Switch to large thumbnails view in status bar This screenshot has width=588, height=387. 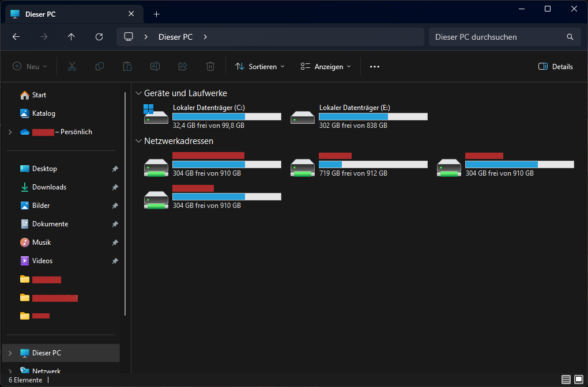coord(578,380)
